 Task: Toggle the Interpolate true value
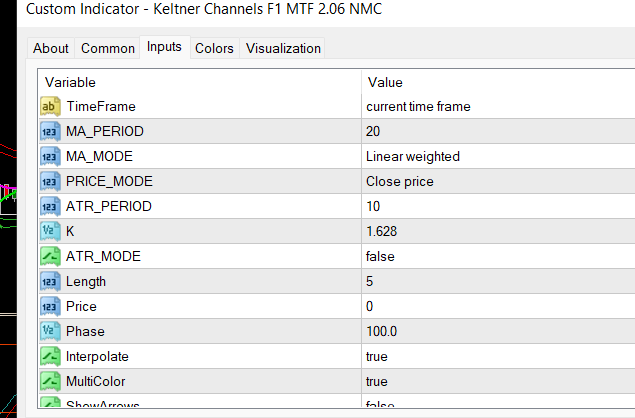pyautogui.click(x=377, y=356)
